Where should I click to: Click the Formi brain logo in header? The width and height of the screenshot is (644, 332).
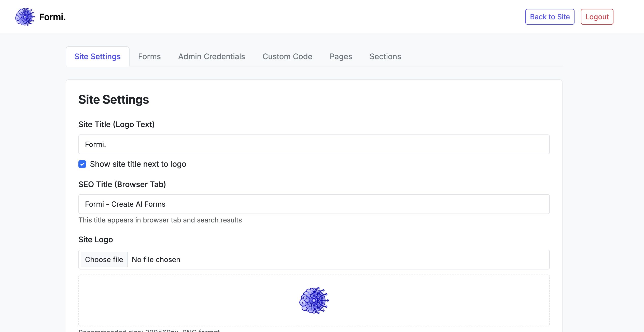click(x=25, y=17)
